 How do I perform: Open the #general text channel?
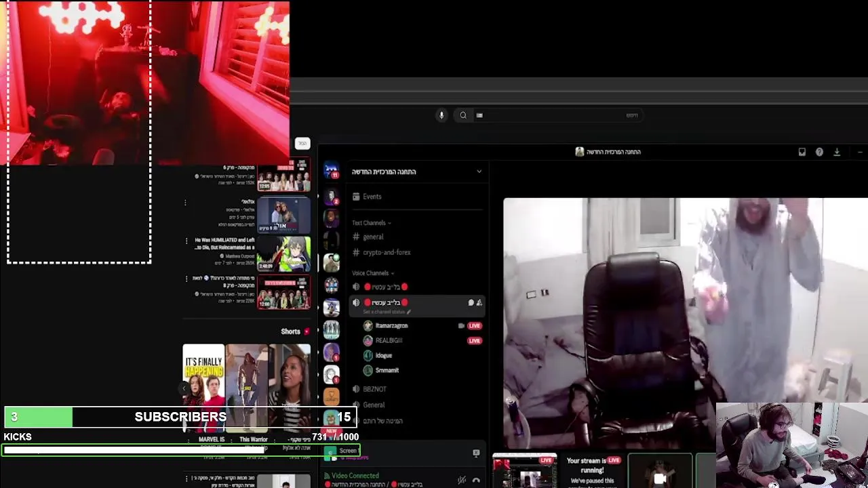(372, 237)
